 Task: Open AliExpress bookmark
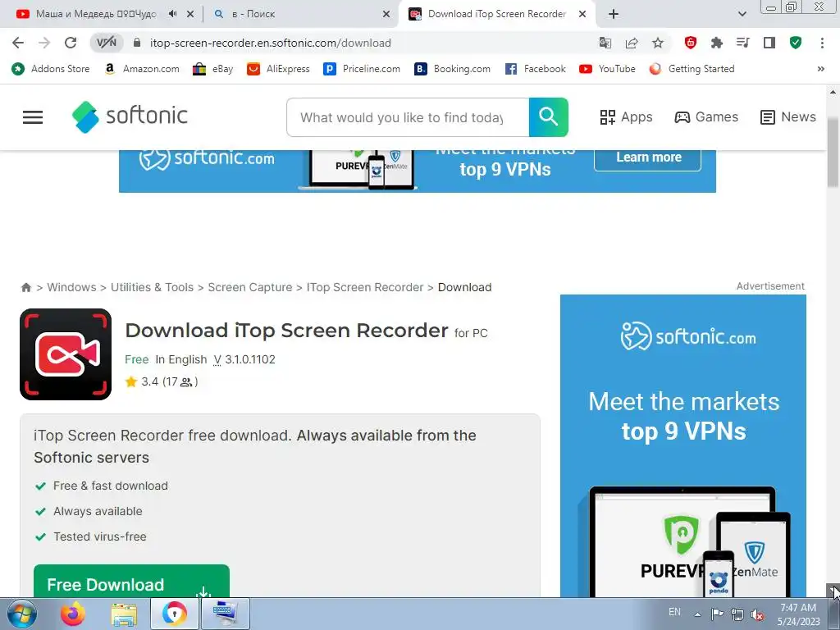(x=279, y=69)
